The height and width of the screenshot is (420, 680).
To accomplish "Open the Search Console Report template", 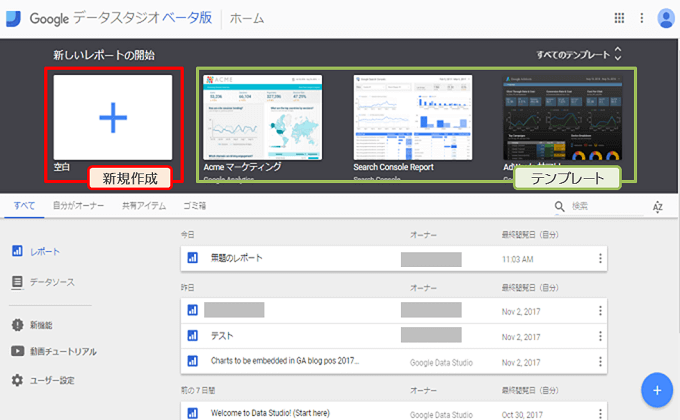I will (x=413, y=117).
